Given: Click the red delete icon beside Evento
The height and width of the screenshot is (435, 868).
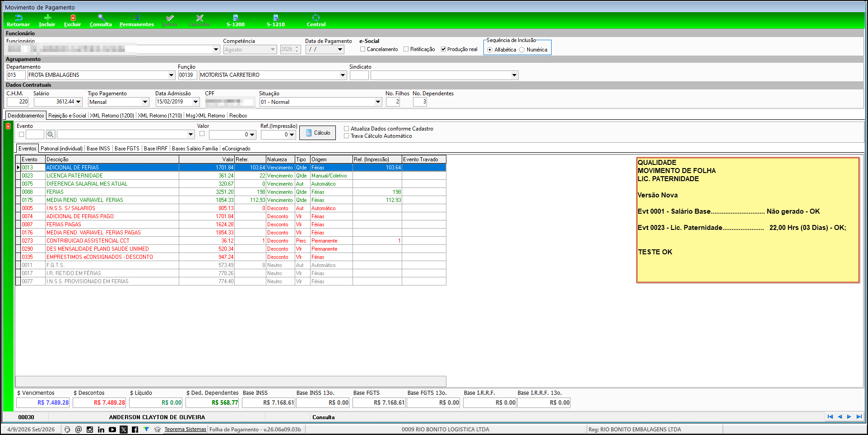Looking at the screenshot, I should (x=8, y=126).
